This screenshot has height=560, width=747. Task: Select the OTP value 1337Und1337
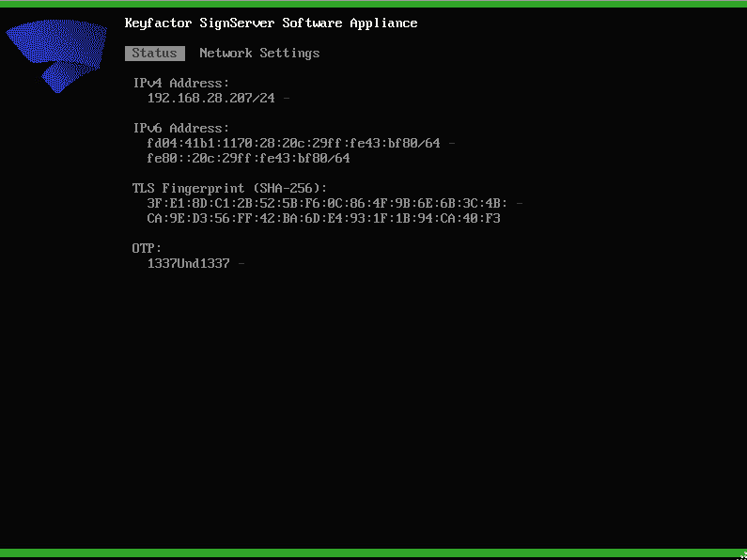point(188,264)
